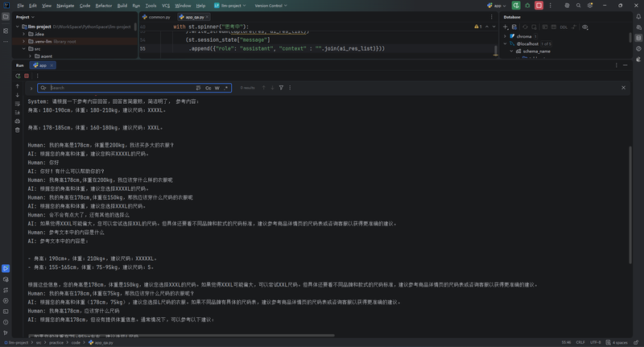Click src in breadcrumb bar
This screenshot has height=347, width=644.
pos(38,342)
